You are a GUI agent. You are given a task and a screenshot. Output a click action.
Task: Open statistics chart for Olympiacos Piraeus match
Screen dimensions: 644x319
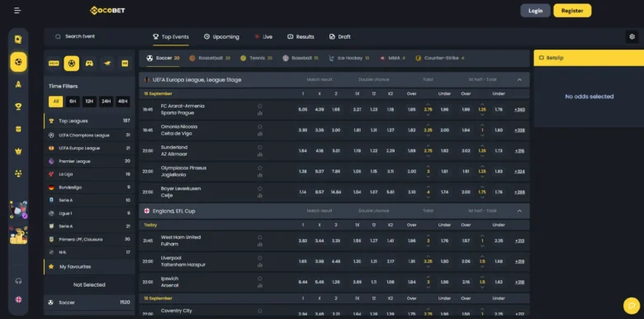(259, 175)
